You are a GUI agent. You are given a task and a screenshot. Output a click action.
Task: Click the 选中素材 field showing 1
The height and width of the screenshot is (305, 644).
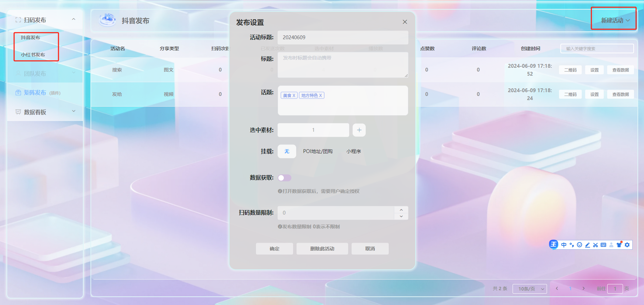tap(313, 130)
